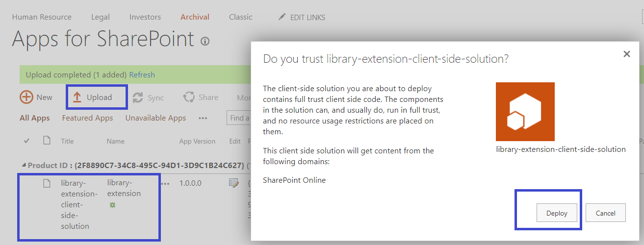Sort by the Name column header

click(116, 141)
